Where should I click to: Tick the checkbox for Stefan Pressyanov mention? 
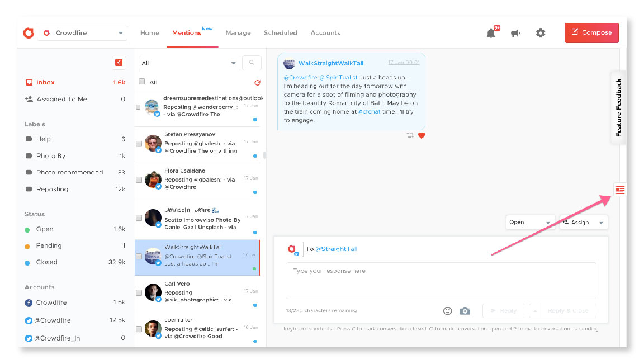139,144
